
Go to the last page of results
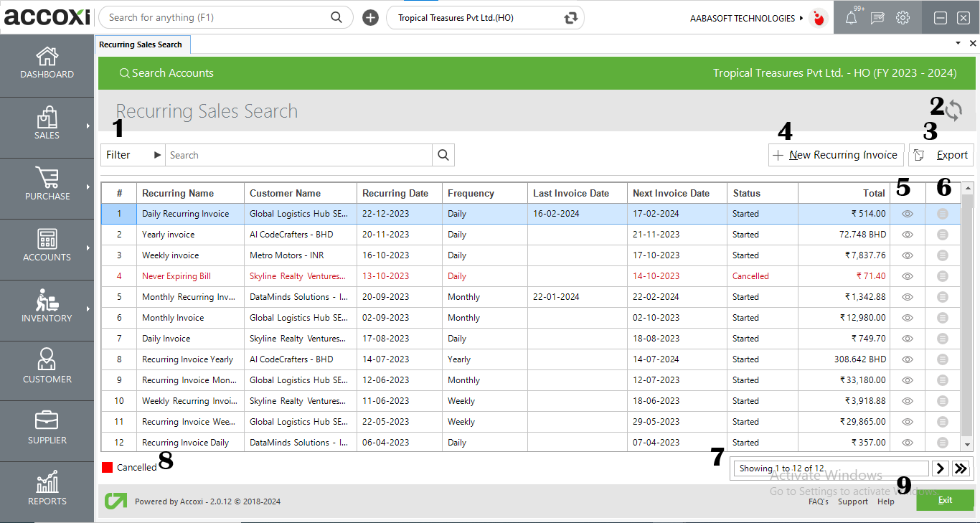961,468
